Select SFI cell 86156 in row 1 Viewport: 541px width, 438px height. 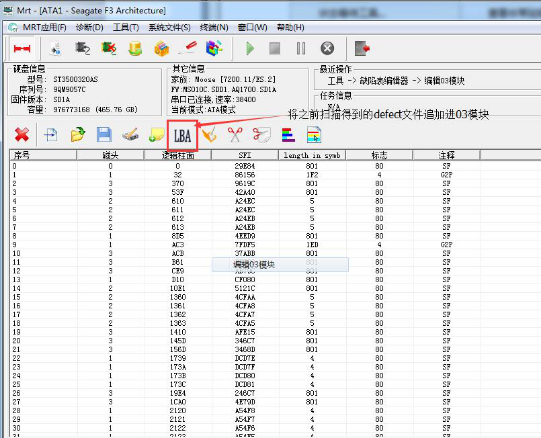pyautogui.click(x=245, y=175)
